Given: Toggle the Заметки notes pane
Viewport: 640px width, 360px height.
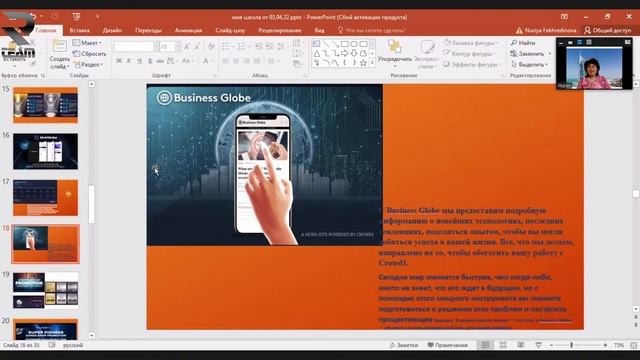Looking at the screenshot, I should point(404,345).
